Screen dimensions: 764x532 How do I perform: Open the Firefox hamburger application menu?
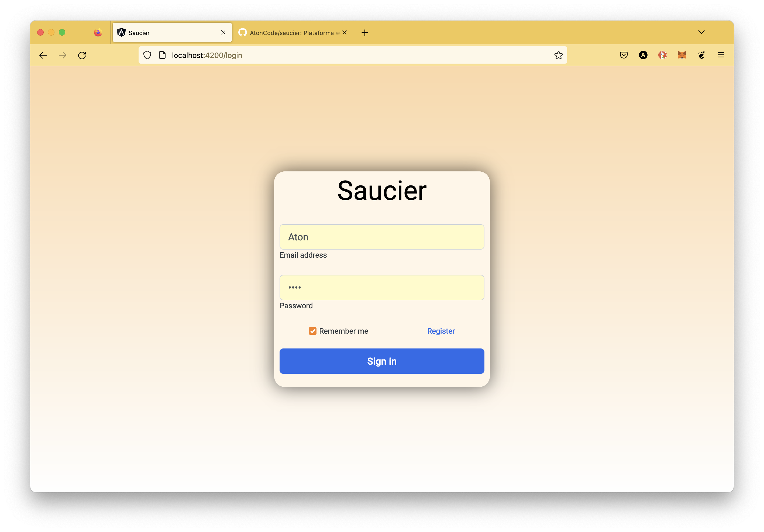pos(721,55)
